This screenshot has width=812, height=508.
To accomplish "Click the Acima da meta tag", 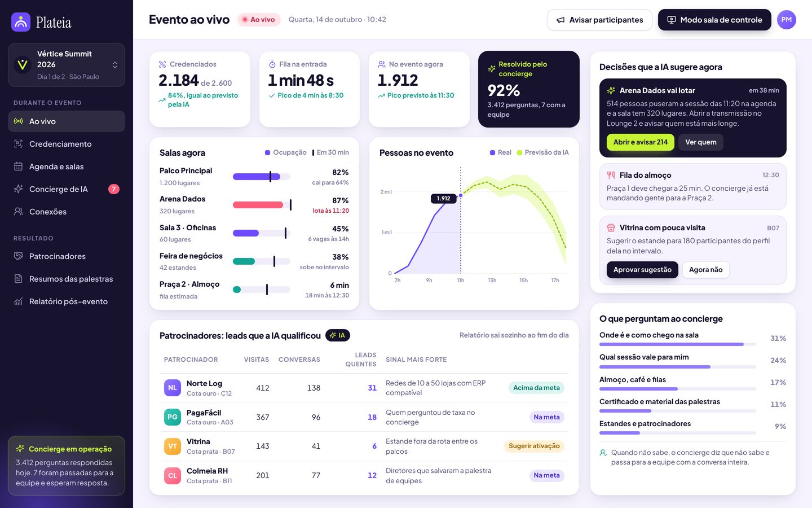I will (x=536, y=388).
